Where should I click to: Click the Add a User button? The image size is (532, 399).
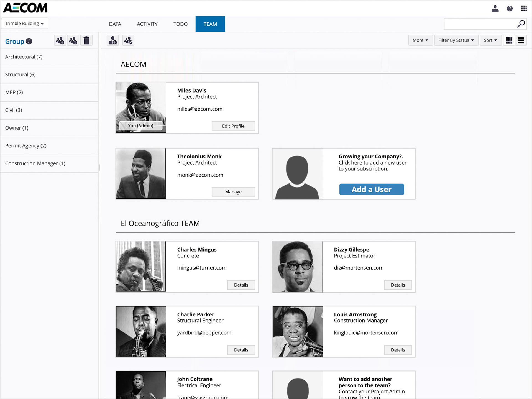tap(371, 190)
